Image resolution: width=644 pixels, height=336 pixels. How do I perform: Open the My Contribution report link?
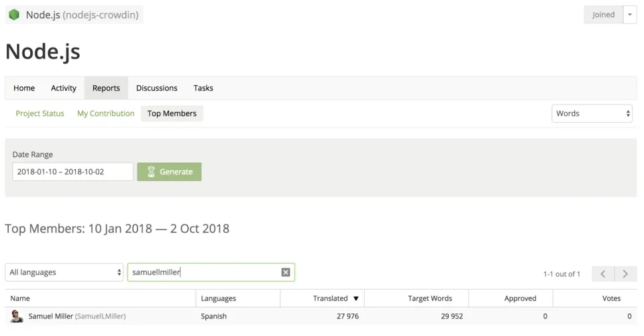pyautogui.click(x=105, y=113)
